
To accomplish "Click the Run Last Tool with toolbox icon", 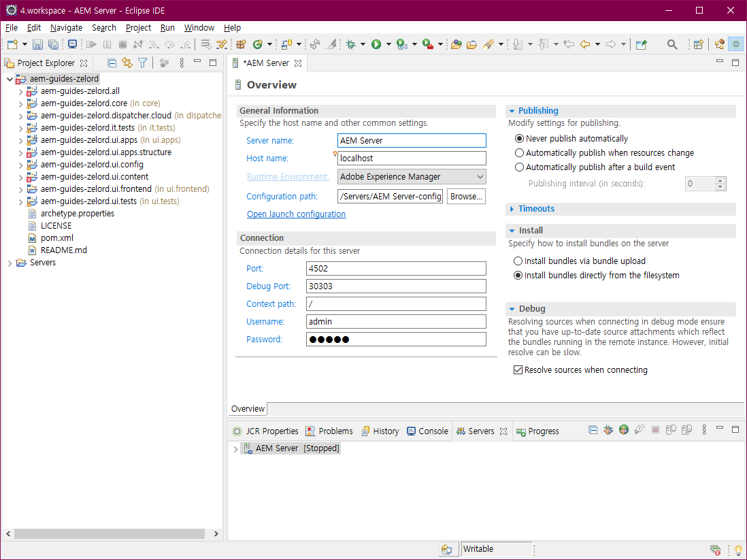I will pyautogui.click(x=427, y=44).
